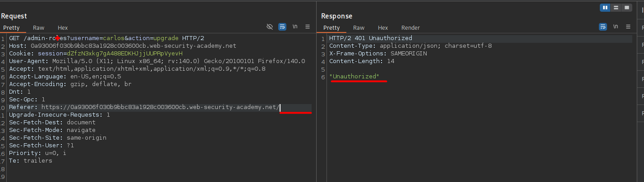Open the Pretty tab in Request
Image resolution: width=644 pixels, height=182 pixels.
pos(11,28)
